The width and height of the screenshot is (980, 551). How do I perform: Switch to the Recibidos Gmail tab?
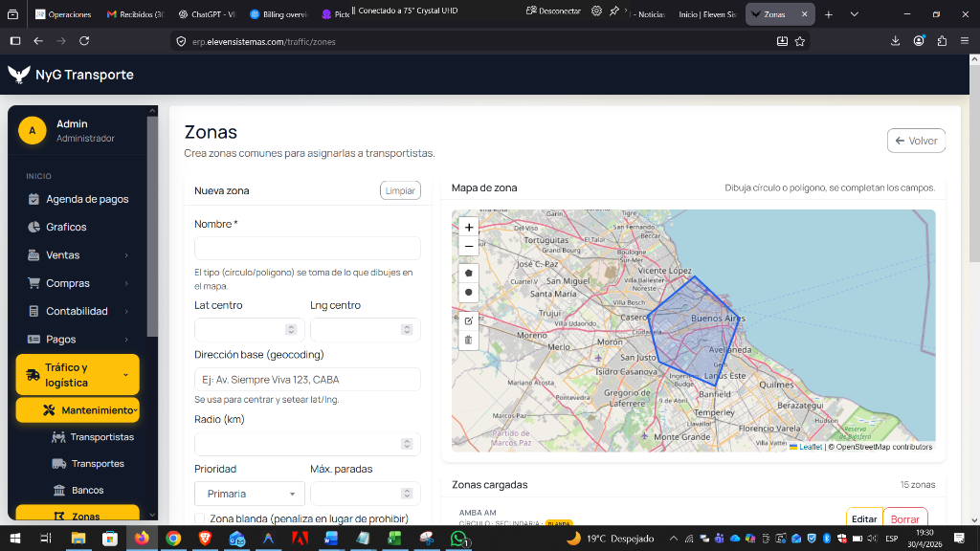pyautogui.click(x=134, y=13)
